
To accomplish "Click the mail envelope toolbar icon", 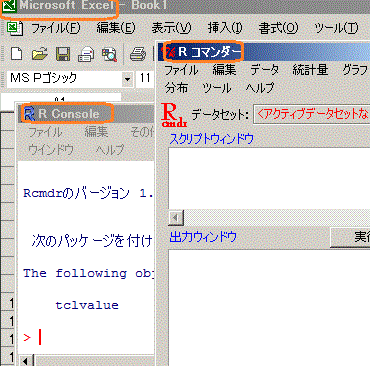I will coord(86,54).
